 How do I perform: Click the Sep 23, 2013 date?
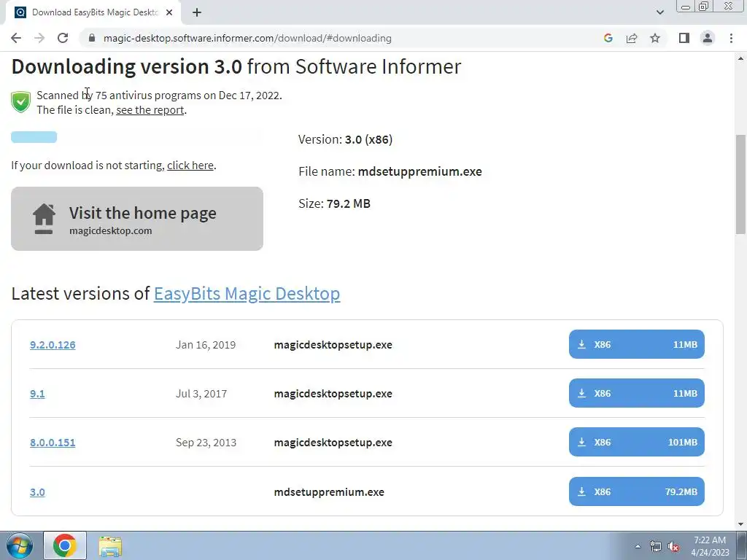point(206,443)
